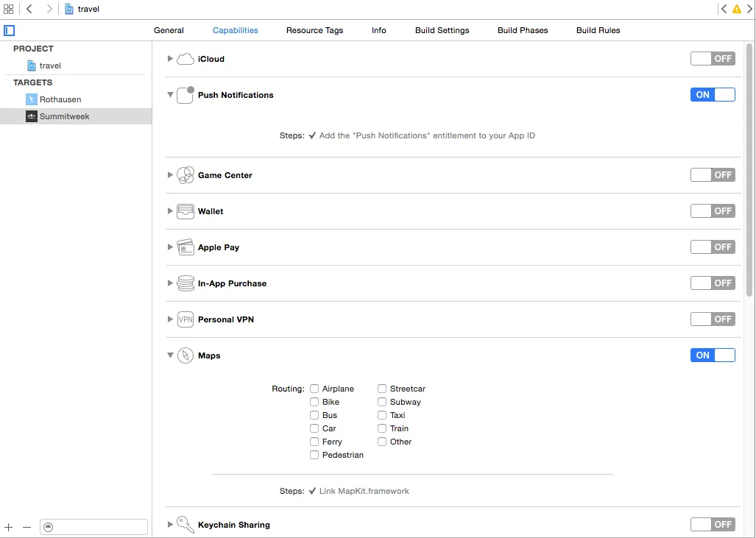Check the Ferry routing checkbox
756x538 pixels.
314,442
